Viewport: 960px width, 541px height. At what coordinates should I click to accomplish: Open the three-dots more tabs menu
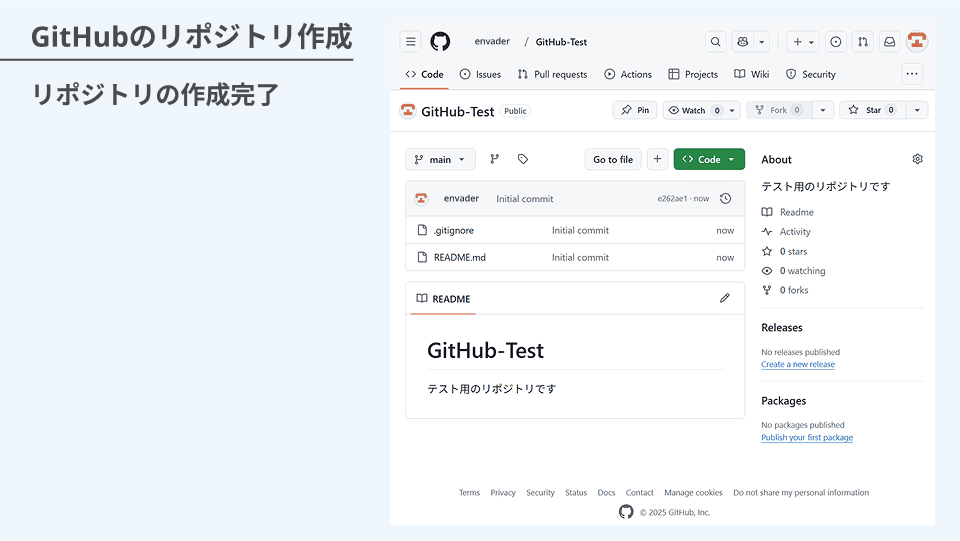click(x=912, y=74)
